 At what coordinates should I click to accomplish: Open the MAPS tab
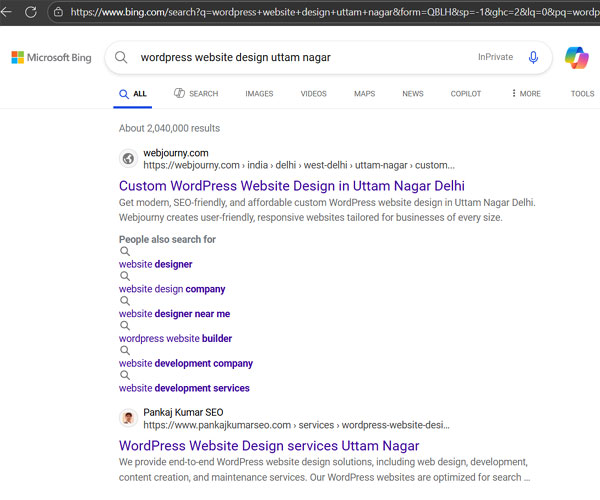(x=364, y=94)
